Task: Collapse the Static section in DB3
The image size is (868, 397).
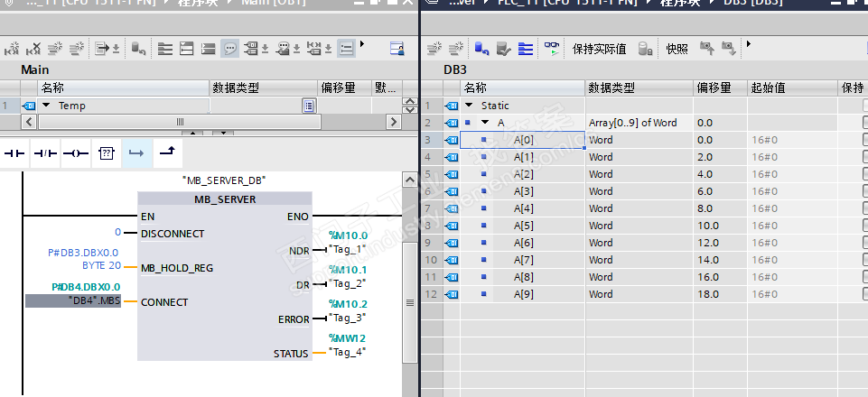Action: (x=469, y=106)
